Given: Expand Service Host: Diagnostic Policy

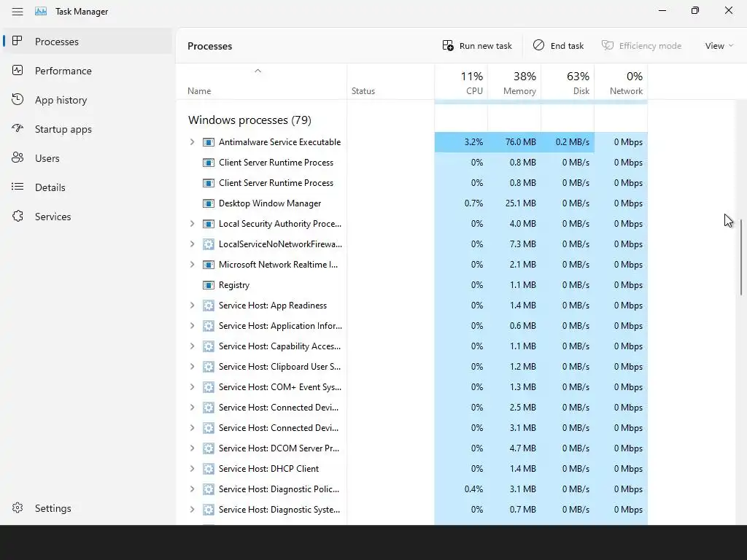Looking at the screenshot, I should (x=192, y=489).
